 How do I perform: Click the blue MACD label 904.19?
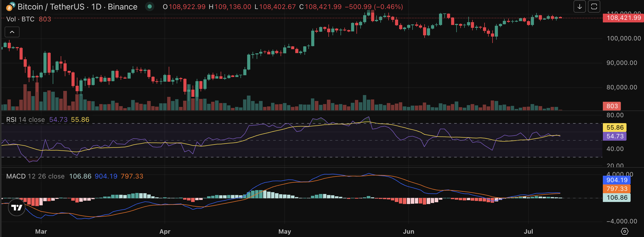click(617, 180)
